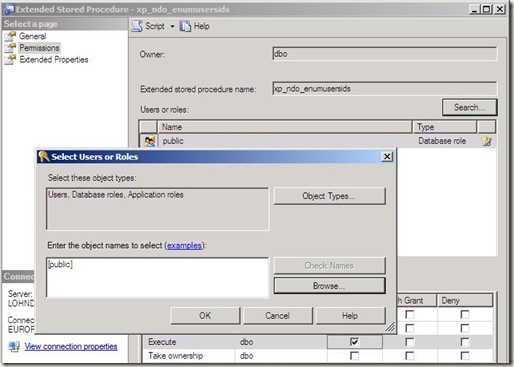
Task: Click the Extended Stored Procedure window title icon
Action: tap(9, 9)
